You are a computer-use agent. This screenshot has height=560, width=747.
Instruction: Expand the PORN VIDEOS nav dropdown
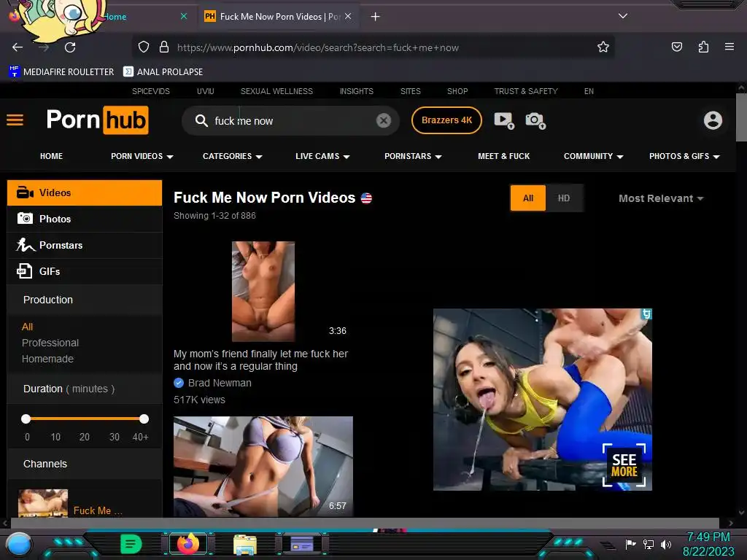pos(142,156)
